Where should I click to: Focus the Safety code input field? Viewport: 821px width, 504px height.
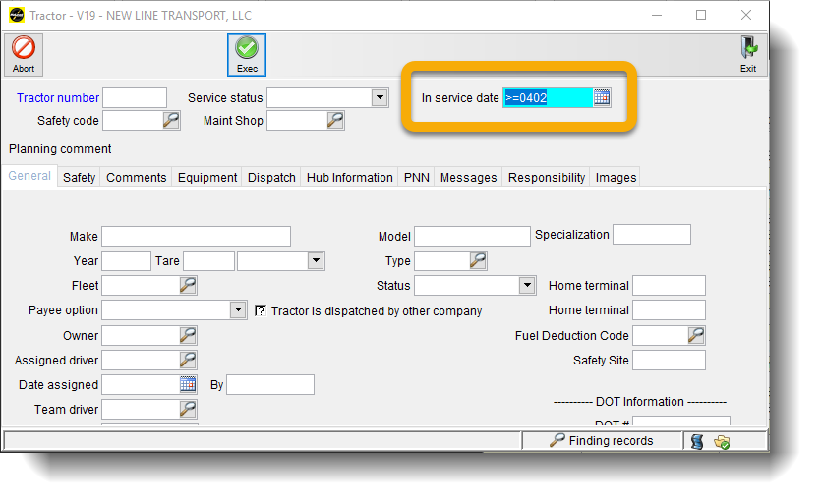(133, 121)
